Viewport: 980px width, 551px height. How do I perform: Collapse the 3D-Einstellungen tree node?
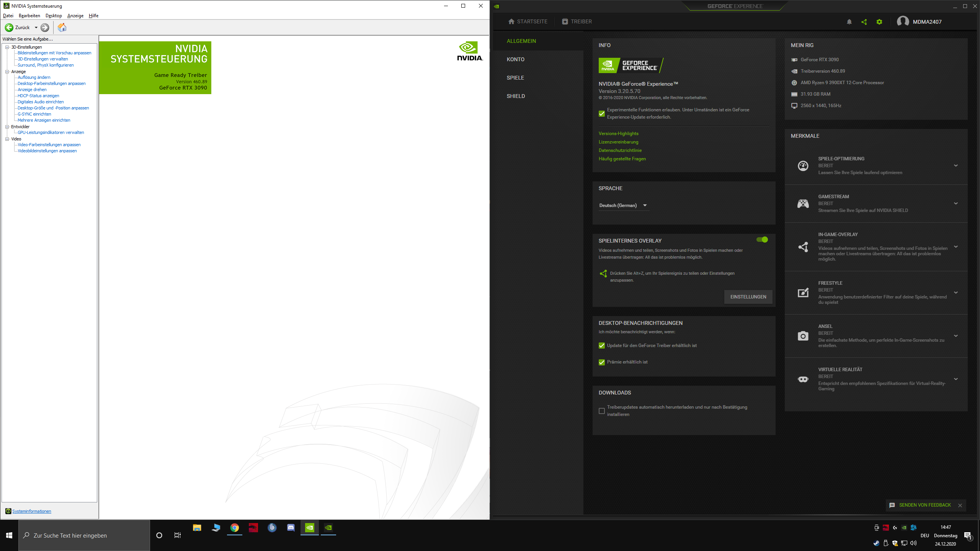coord(7,47)
